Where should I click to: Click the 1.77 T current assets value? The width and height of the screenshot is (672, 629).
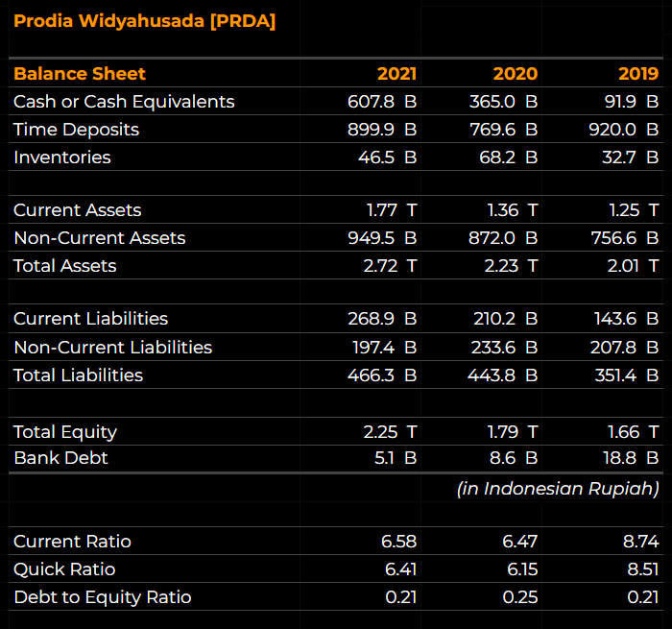[392, 210]
